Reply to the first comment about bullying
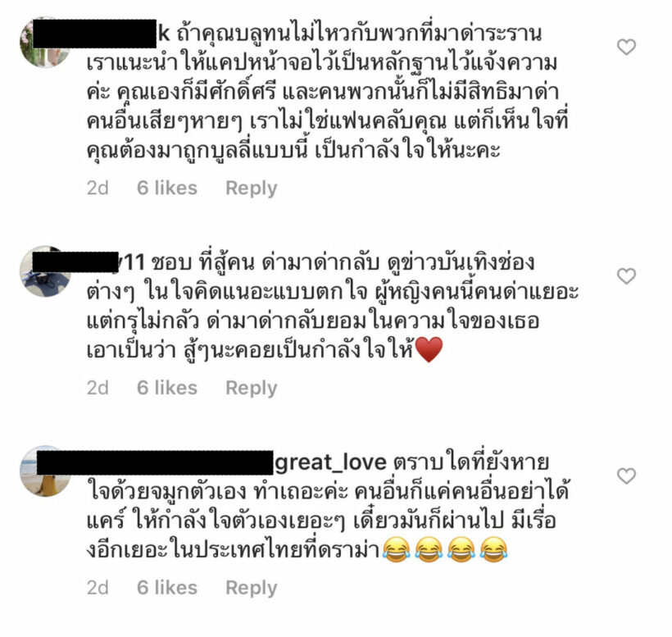The width and height of the screenshot is (672, 637). click(x=251, y=189)
